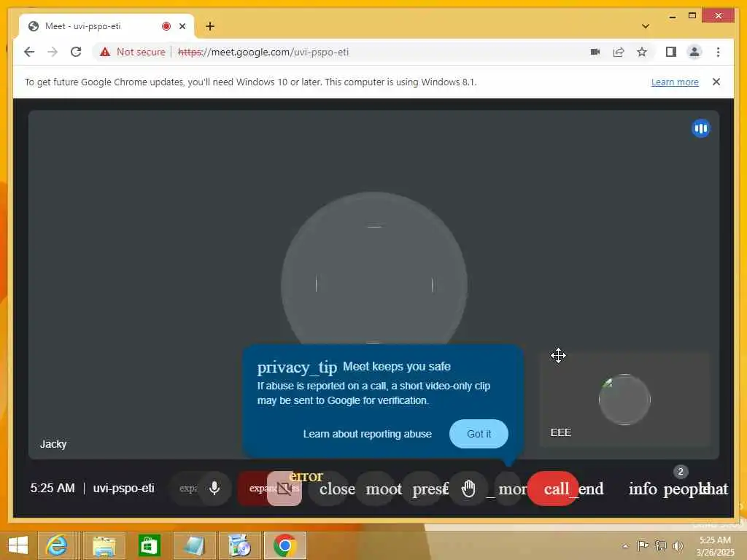This screenshot has height=560, width=747.
Task: Raise hand using the hand icon
Action: (469, 489)
